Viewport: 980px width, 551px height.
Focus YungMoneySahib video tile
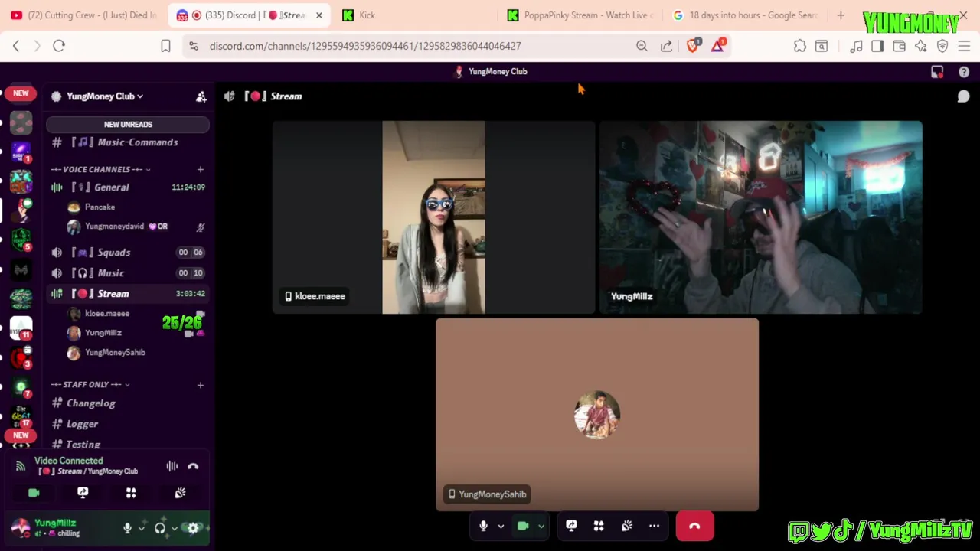coord(597,415)
